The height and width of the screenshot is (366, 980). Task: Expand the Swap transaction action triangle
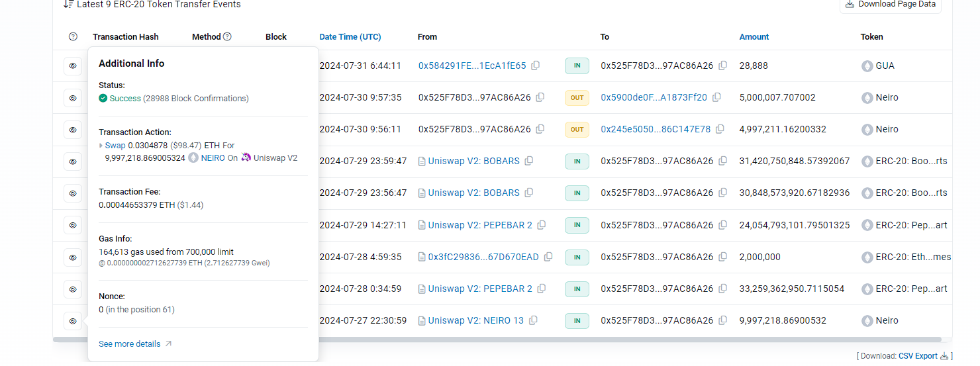[x=101, y=146]
